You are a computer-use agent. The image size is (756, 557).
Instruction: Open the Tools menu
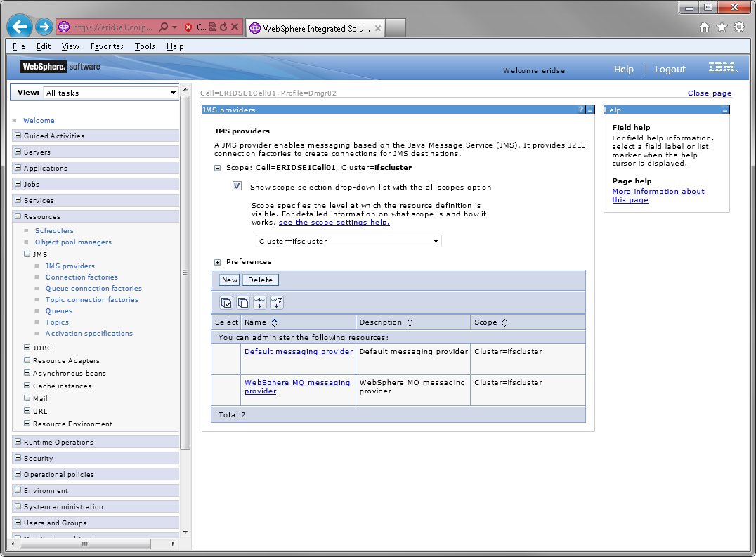point(145,46)
